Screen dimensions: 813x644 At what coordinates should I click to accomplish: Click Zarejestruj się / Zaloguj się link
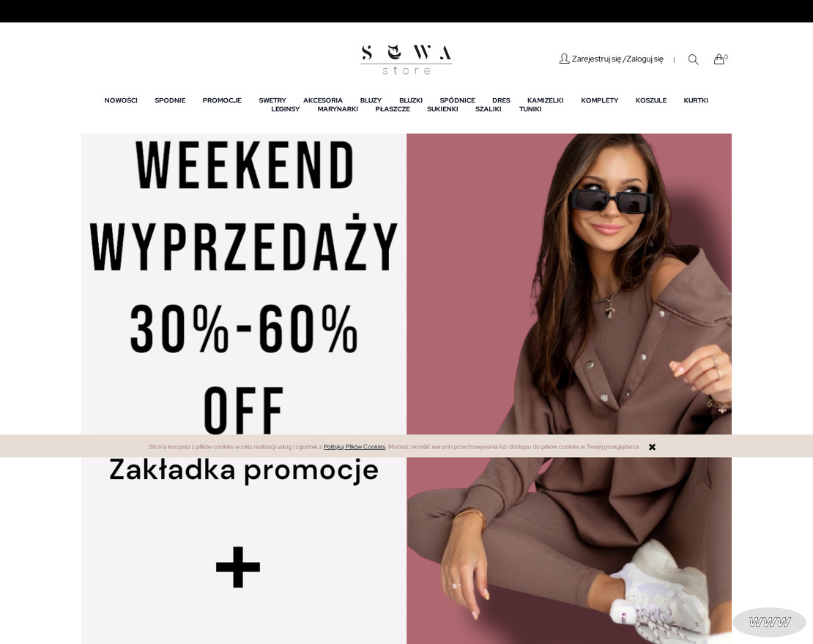click(617, 59)
